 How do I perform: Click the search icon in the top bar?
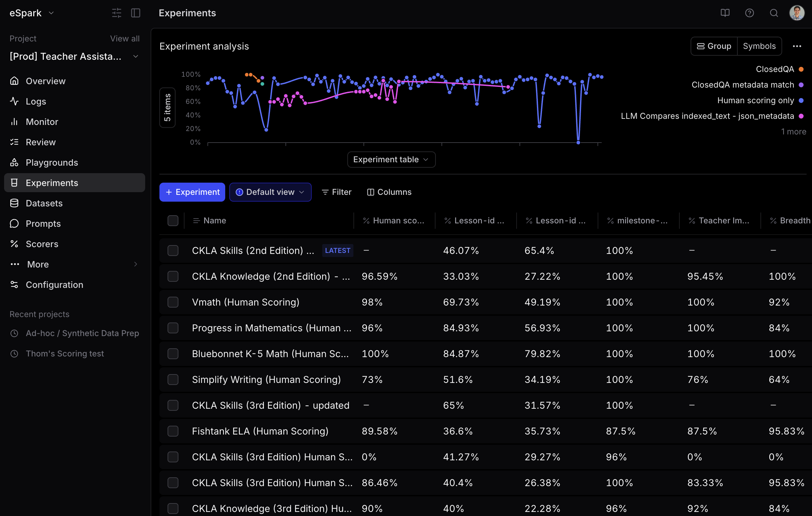774,13
